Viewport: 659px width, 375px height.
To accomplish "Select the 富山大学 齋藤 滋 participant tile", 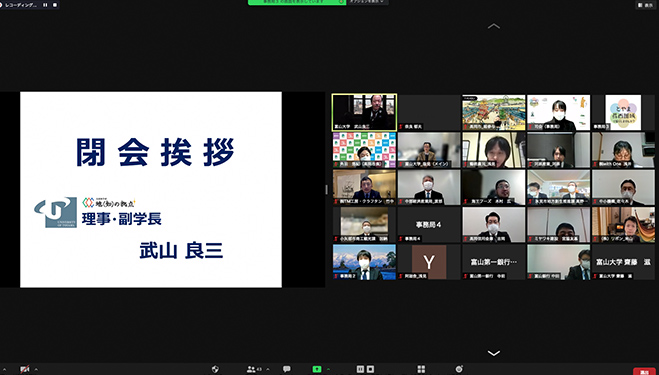I will (x=623, y=262).
